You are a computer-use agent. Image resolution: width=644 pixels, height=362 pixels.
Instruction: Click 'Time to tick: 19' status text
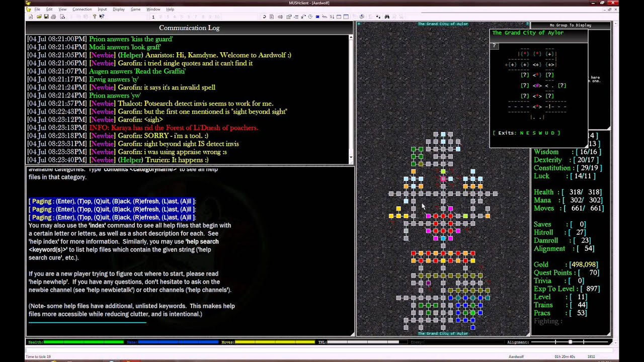point(38,356)
